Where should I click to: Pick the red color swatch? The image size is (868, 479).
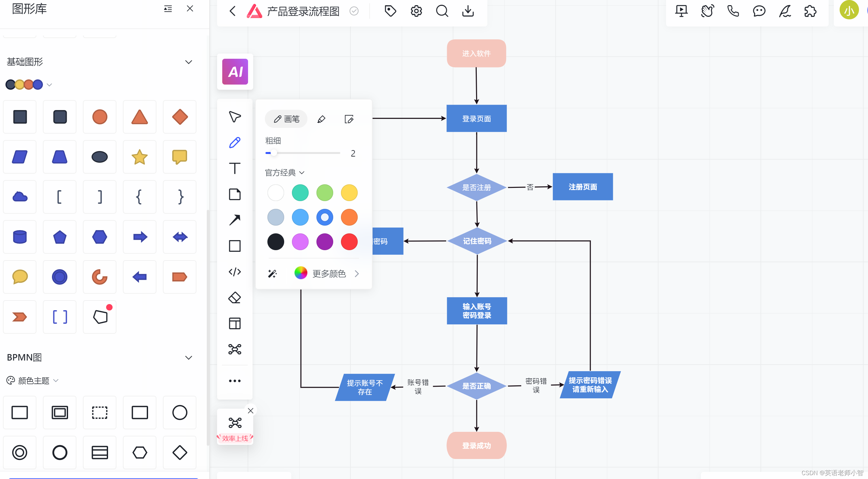tap(349, 242)
